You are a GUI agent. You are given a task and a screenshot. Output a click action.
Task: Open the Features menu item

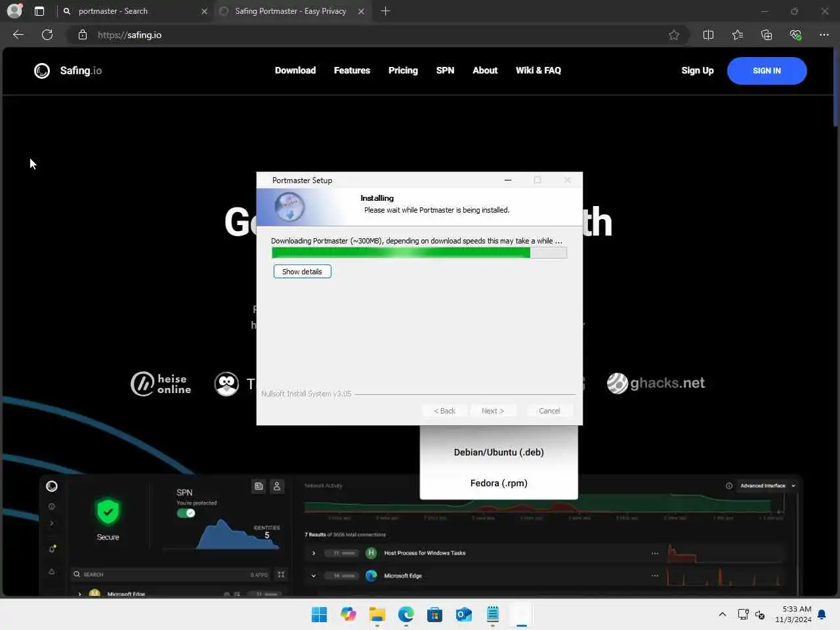coord(352,70)
